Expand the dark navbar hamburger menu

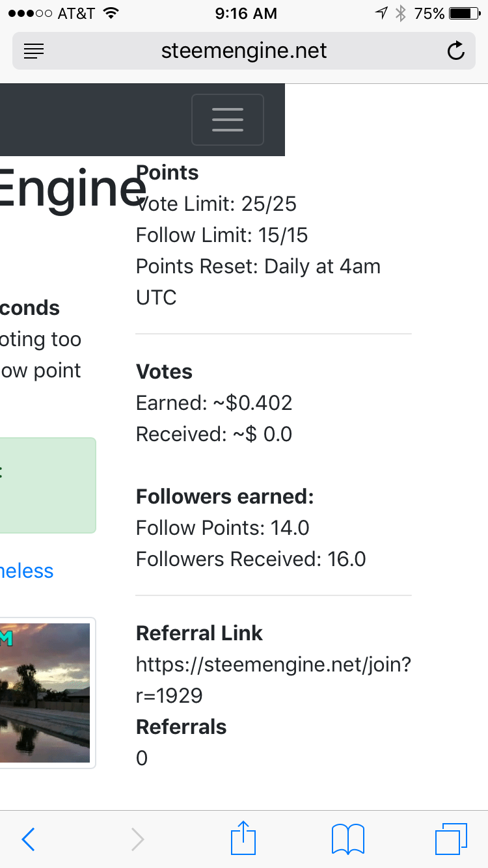[x=227, y=120]
